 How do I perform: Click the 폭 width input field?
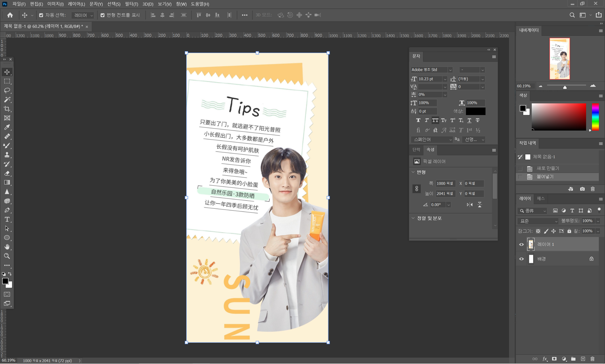[x=445, y=183]
